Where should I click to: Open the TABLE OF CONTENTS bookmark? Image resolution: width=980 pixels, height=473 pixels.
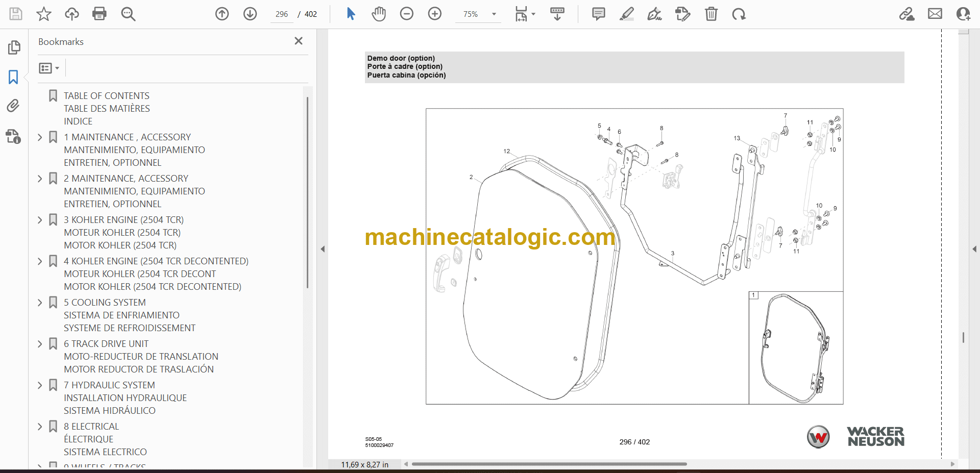106,96
